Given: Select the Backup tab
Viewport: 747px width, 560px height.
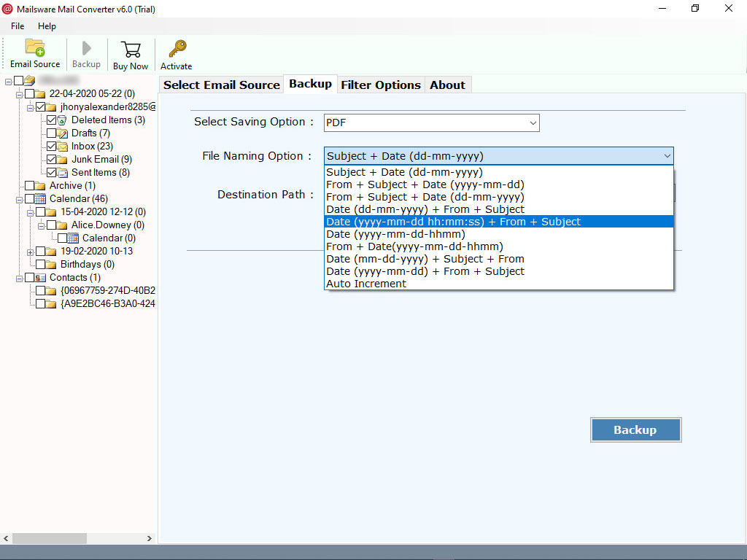Looking at the screenshot, I should click(x=310, y=84).
